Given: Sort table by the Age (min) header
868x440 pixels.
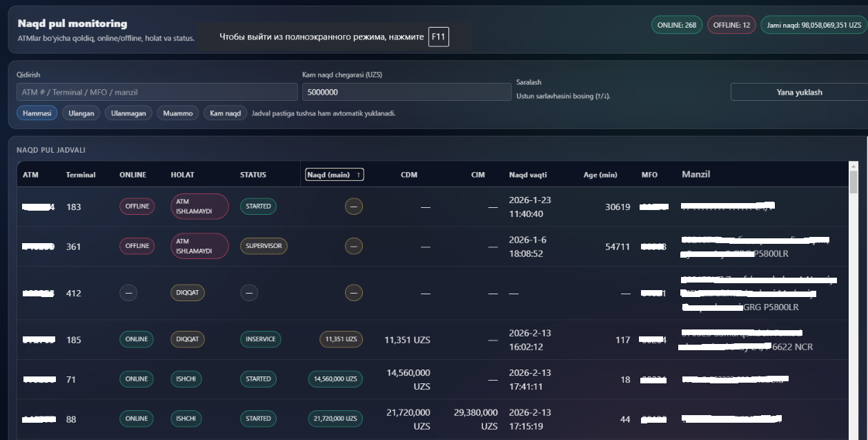Looking at the screenshot, I should [x=600, y=175].
